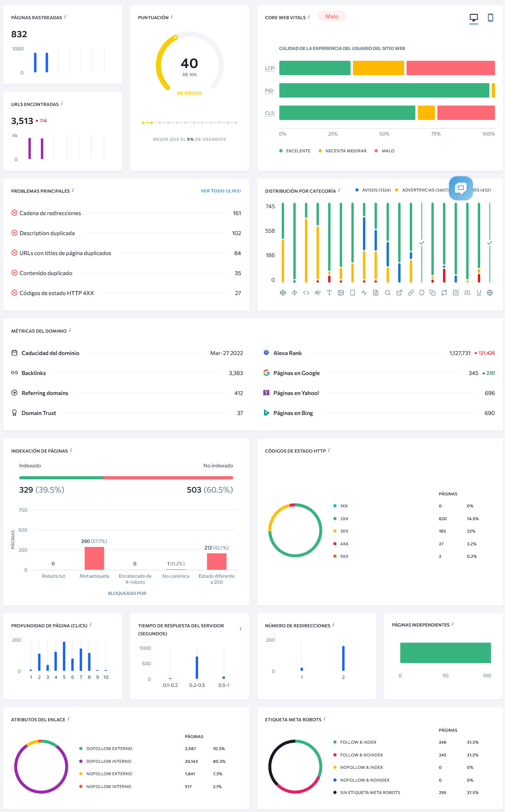Viewport: 505px width, 812px height.
Task: Click the code brackets category icon
Action: (306, 293)
